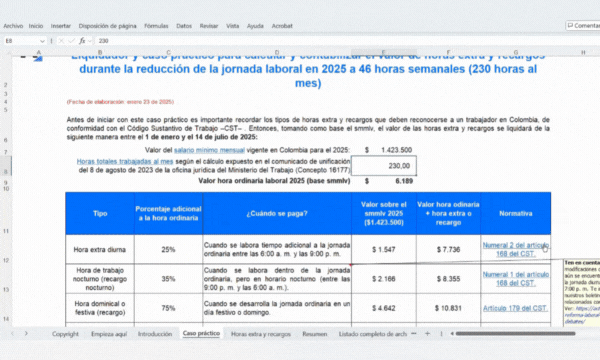The image size is (600, 360).
Task: Select column F header
Action: [448, 52]
